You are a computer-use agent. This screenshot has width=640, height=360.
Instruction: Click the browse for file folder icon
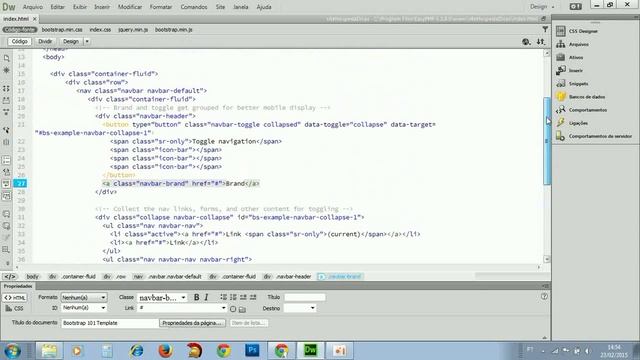242,309
